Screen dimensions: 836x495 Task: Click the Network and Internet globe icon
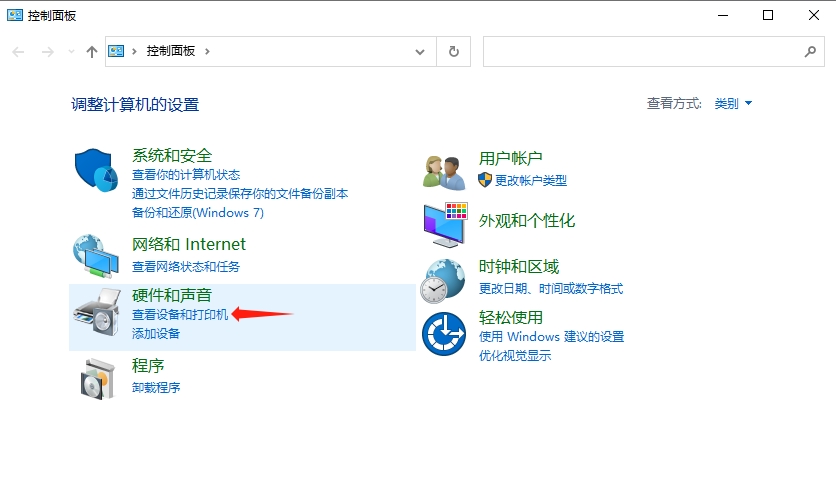point(96,257)
